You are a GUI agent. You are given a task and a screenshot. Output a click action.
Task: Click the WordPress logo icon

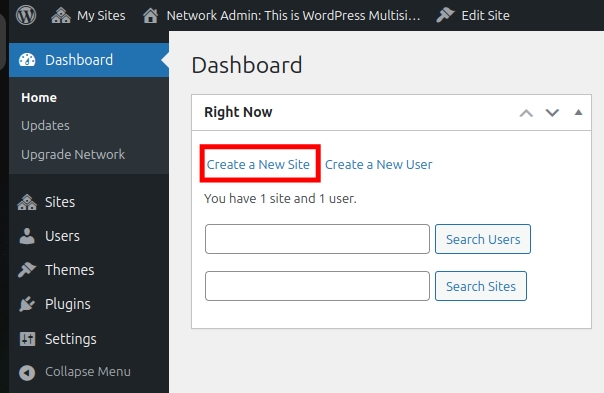coord(26,15)
